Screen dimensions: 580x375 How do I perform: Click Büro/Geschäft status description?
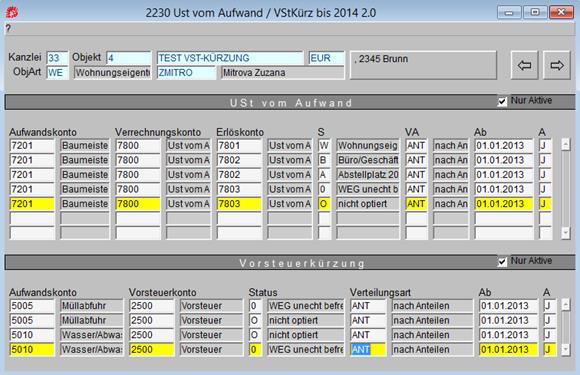pyautogui.click(x=368, y=160)
